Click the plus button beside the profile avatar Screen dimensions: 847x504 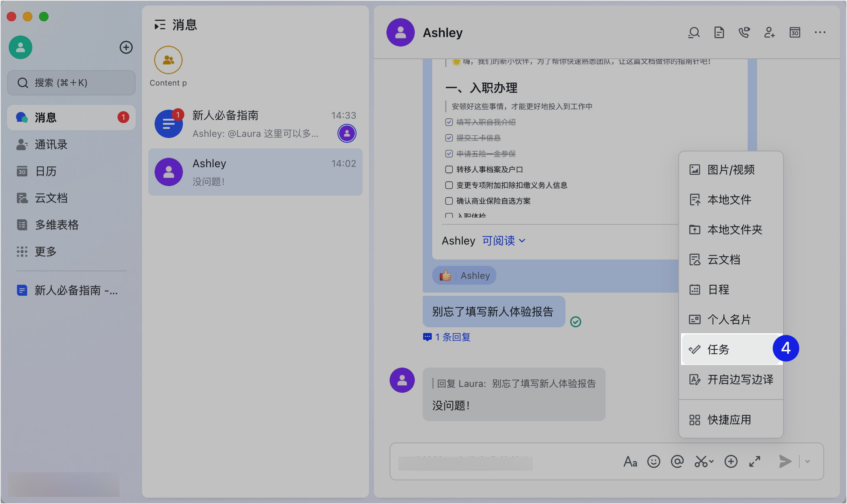[x=126, y=47]
